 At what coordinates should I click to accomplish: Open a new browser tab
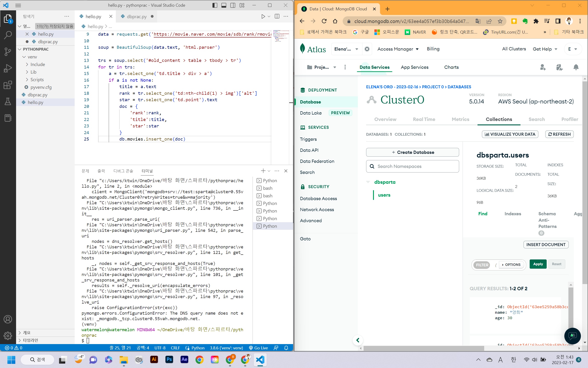[387, 9]
